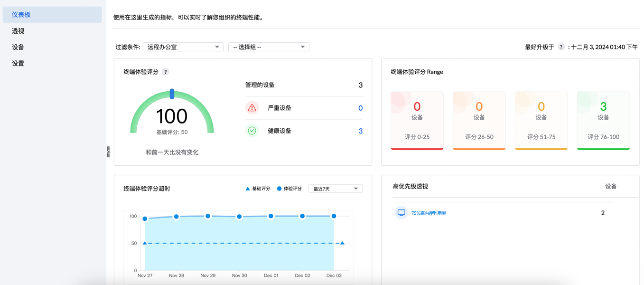The height and width of the screenshot is (285, 644).
Task: Open the 75%高内存利用率 insight link
Action: tap(429, 213)
